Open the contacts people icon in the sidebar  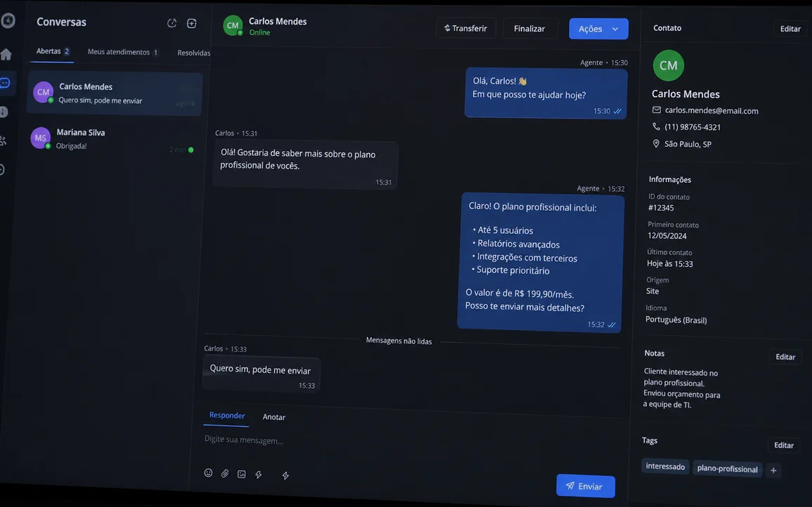[x=4, y=140]
